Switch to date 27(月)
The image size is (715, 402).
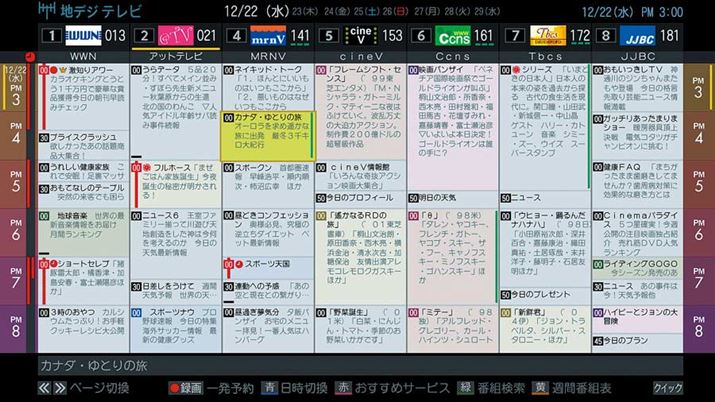coord(428,11)
